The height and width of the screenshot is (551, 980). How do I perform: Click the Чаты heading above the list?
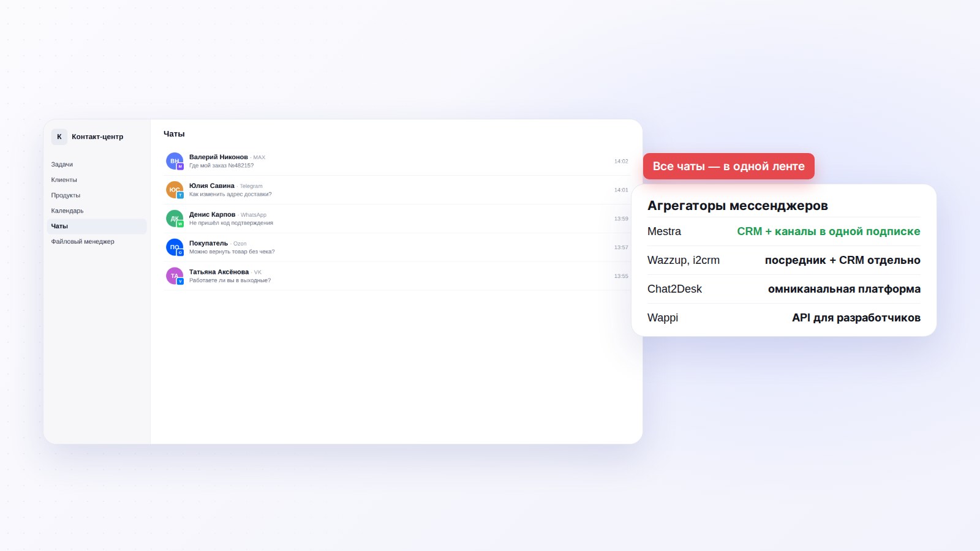click(174, 133)
